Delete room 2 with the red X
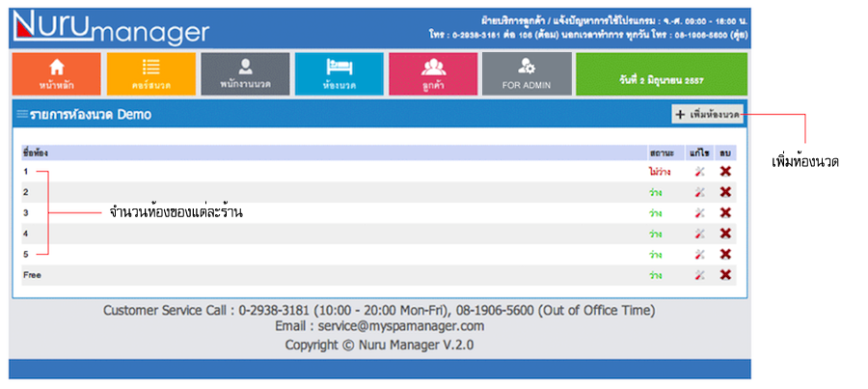The width and height of the screenshot is (868, 389). coord(725,192)
